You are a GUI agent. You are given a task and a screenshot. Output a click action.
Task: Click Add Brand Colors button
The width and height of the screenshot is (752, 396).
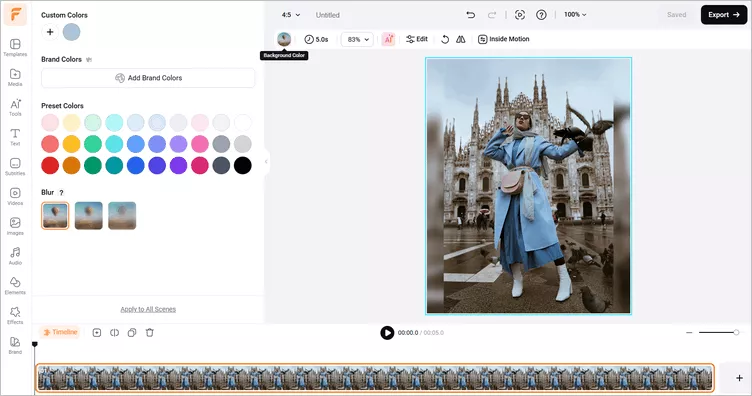point(148,78)
